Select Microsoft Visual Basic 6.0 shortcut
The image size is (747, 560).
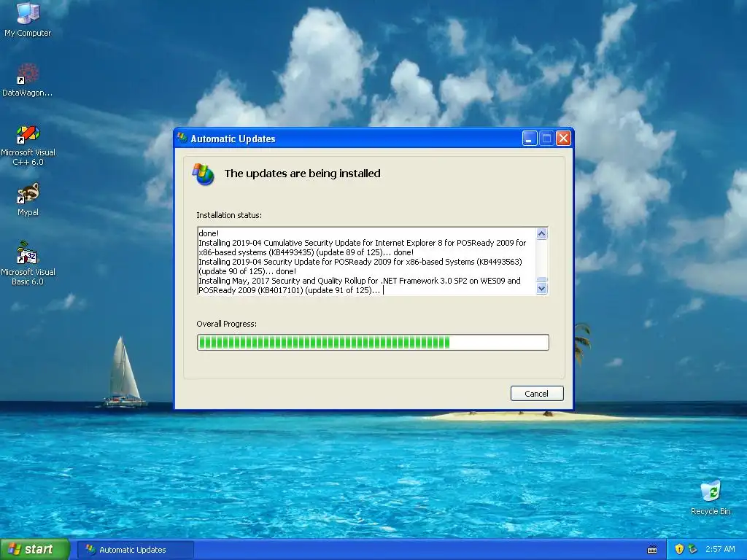[28, 263]
